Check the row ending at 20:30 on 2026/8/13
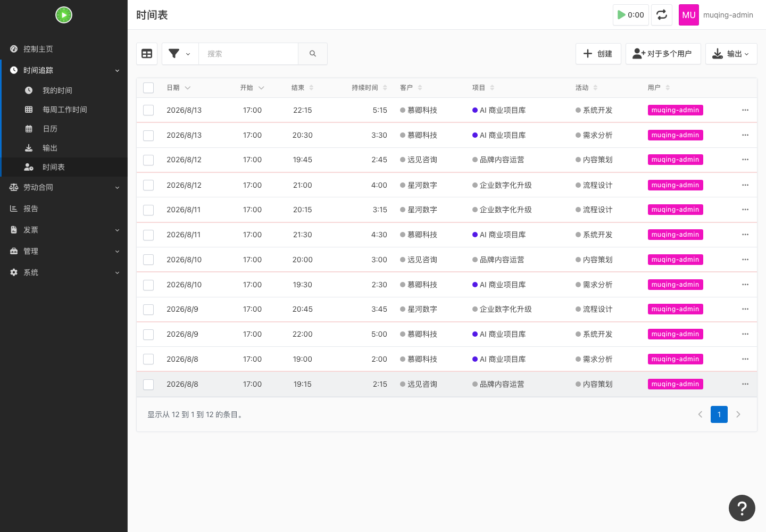 pos(148,135)
